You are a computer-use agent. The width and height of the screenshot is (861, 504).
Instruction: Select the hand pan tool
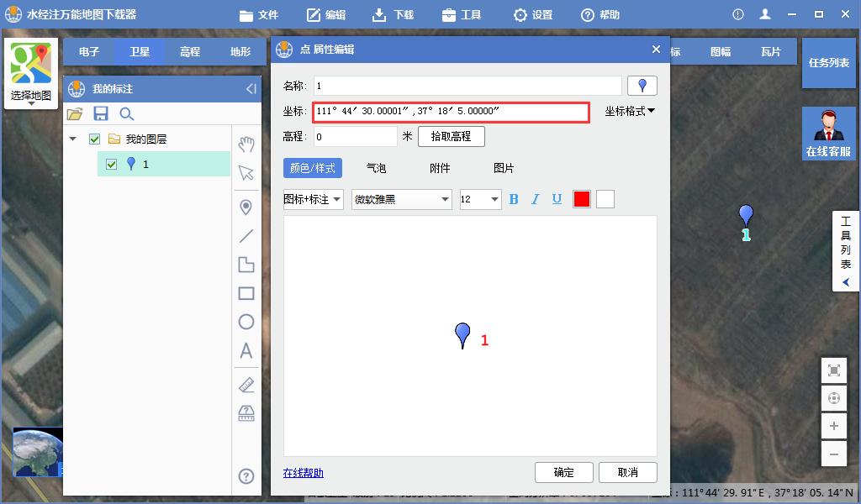pyautogui.click(x=246, y=144)
